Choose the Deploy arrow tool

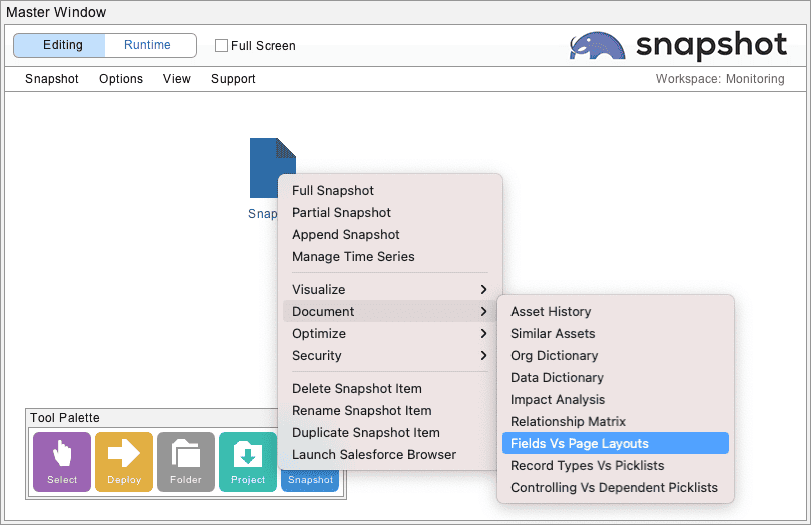(124, 462)
